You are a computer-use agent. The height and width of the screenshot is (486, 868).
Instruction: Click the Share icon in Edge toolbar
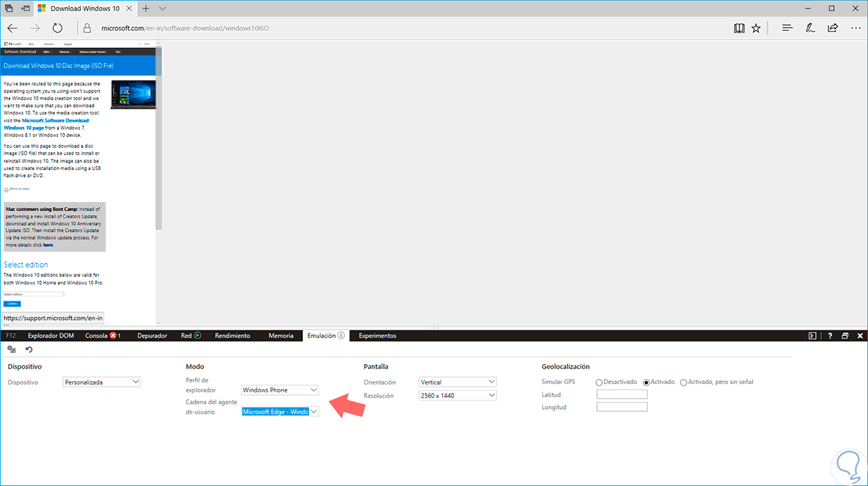[x=833, y=28]
